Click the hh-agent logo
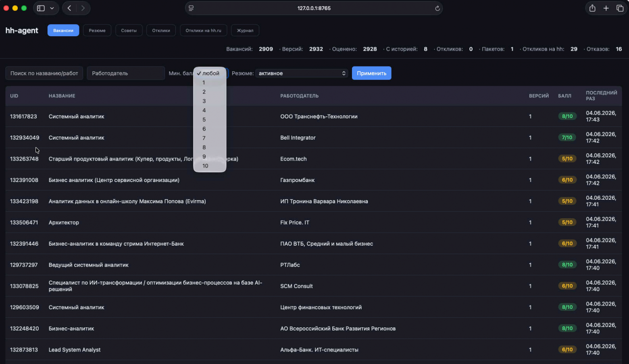 click(22, 31)
